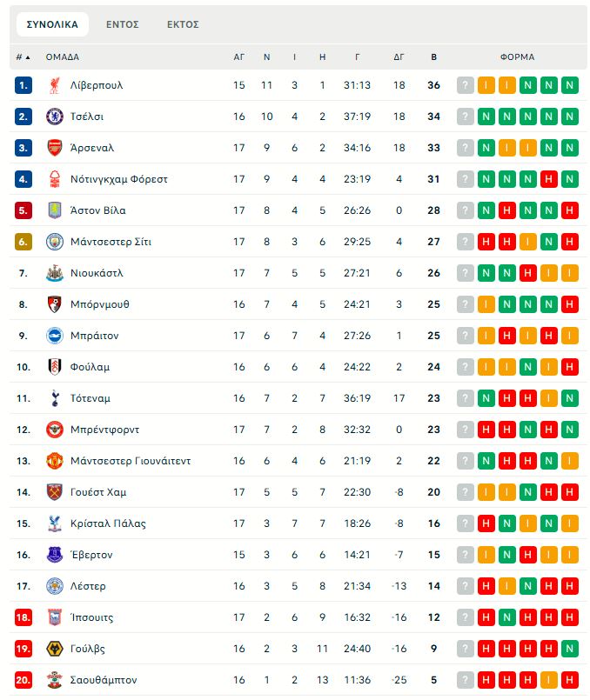
Task: Click Ipswich's position 18 red badge
Action: pos(23,617)
